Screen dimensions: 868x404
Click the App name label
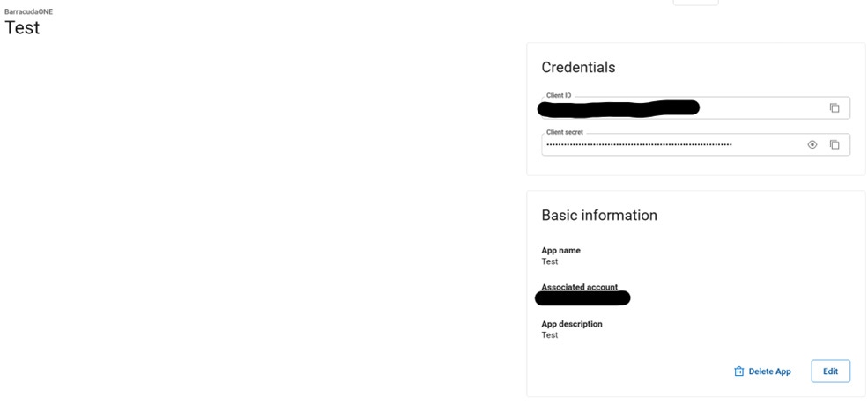560,251
